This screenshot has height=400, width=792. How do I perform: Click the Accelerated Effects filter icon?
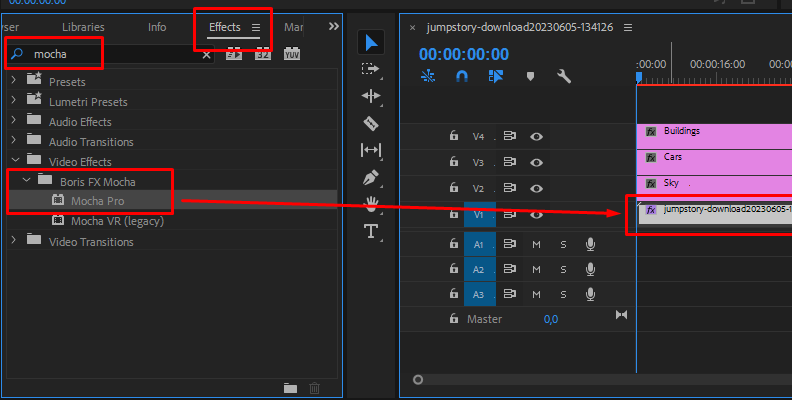coord(233,54)
